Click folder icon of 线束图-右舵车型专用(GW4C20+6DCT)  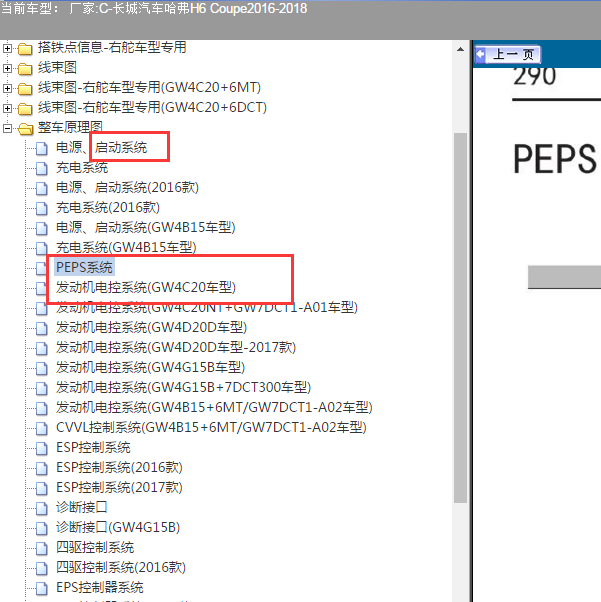[x=25, y=109]
